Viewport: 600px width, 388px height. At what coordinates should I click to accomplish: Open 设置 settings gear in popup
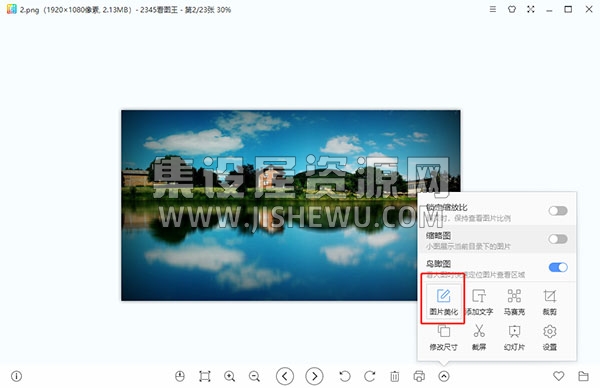[549, 337]
